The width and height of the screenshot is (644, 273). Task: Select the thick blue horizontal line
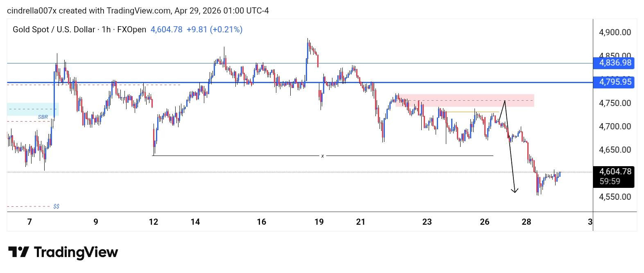coord(300,83)
